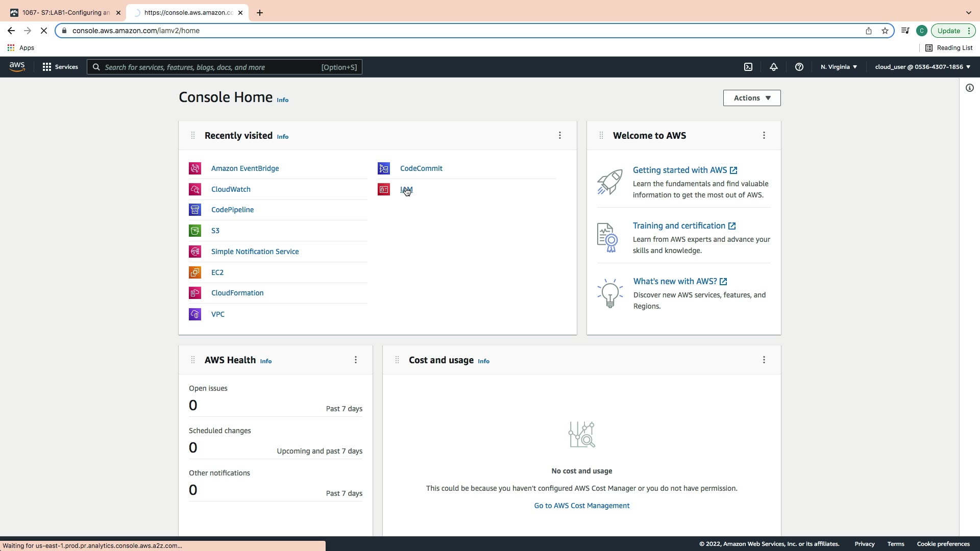Expand the Actions dropdown button
Viewport: 980px width, 551px height.
pyautogui.click(x=752, y=98)
